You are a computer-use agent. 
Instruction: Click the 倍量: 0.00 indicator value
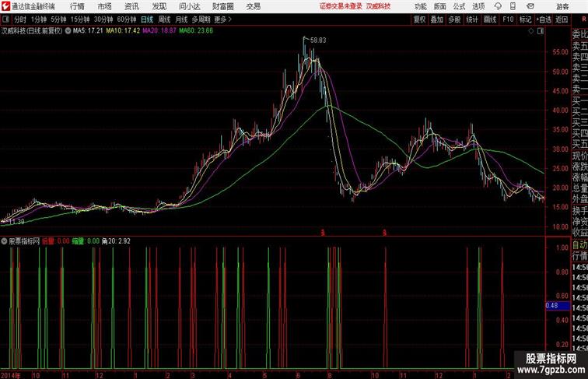tap(55, 241)
